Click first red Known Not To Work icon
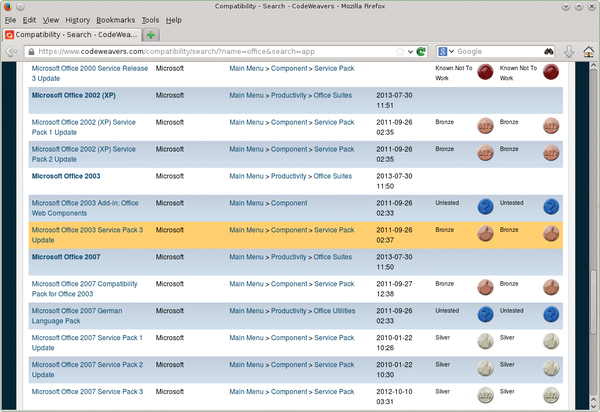Screen dimensions: 600x412 (x=485, y=72)
